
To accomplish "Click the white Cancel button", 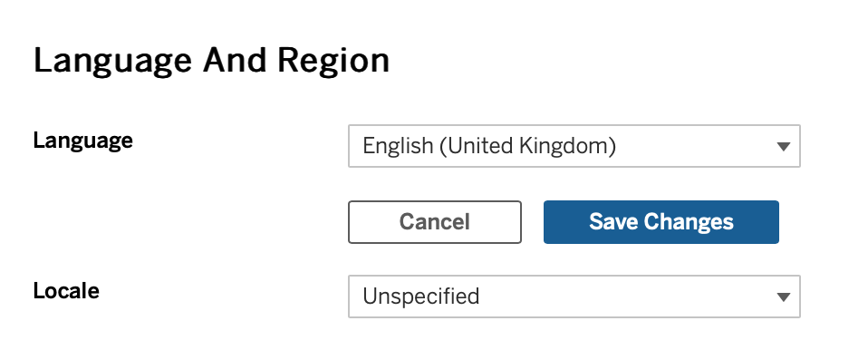I will (x=435, y=222).
